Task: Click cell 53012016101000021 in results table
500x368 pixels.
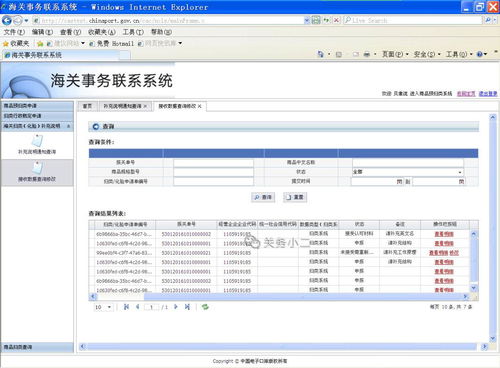Action: click(186, 253)
